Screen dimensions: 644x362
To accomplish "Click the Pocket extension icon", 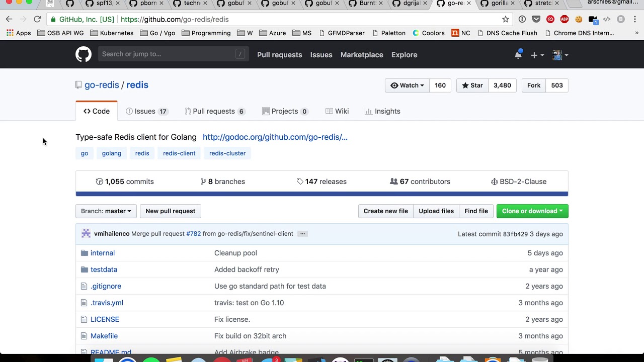I will [x=536, y=19].
